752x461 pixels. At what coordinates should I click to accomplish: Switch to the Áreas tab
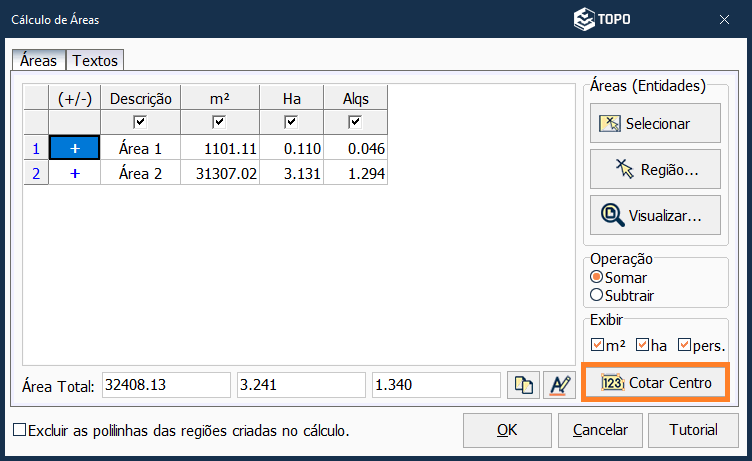pos(38,61)
